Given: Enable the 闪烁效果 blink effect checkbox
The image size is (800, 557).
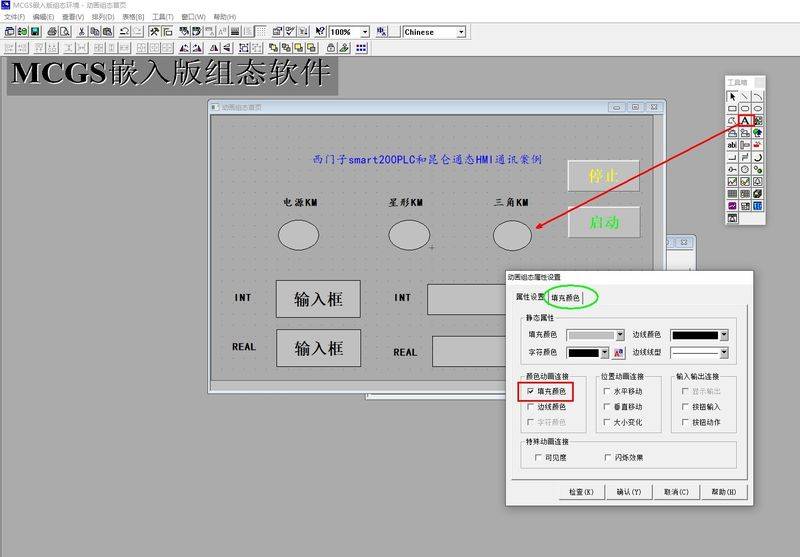Looking at the screenshot, I should click(x=608, y=458).
